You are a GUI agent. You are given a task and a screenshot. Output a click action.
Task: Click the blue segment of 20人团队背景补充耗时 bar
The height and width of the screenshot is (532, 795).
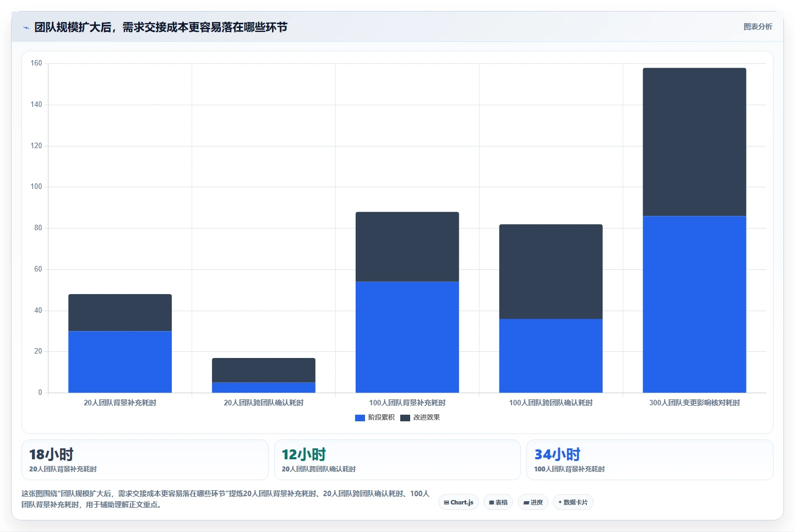(x=120, y=362)
